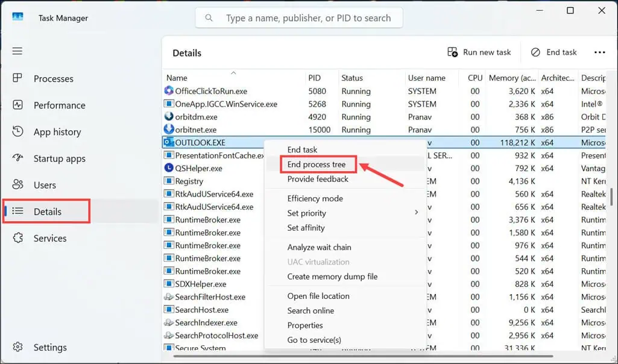Sort by the Architecture column header

click(558, 78)
